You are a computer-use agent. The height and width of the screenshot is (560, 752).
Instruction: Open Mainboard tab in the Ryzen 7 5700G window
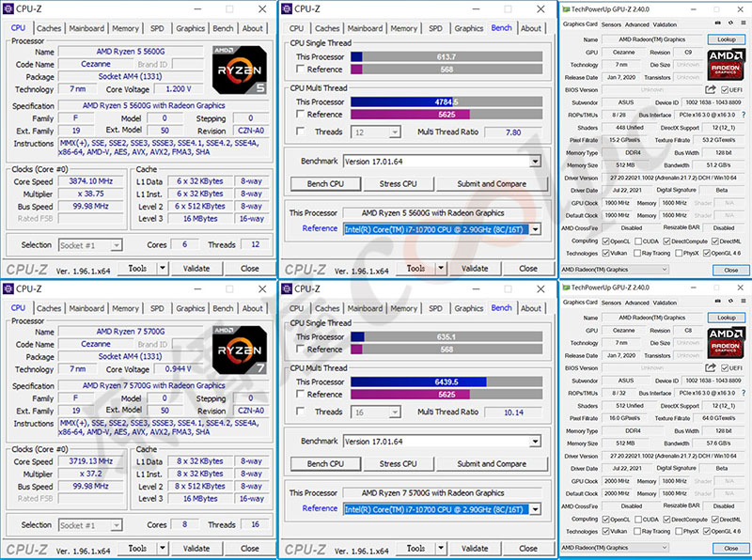click(86, 308)
